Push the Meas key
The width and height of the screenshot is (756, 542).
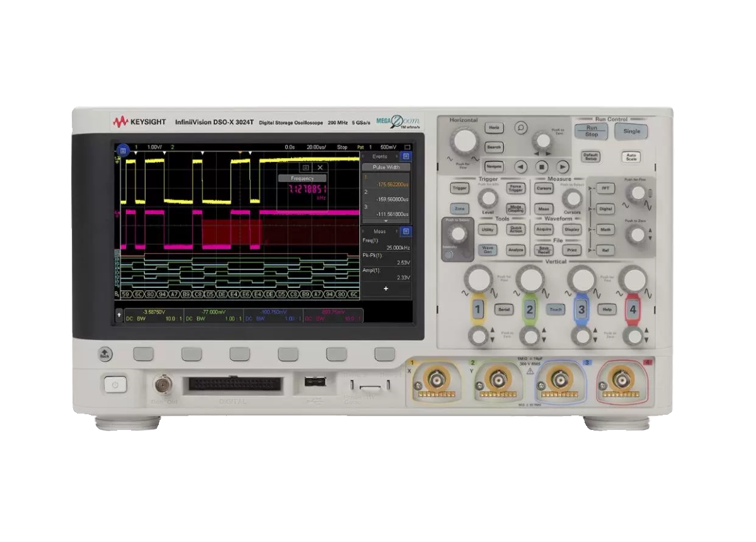[544, 208]
